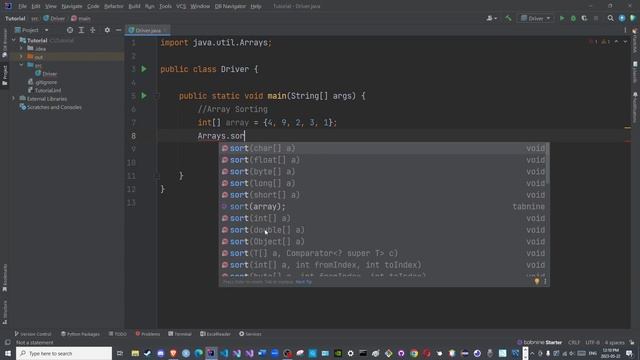The width and height of the screenshot is (640, 360).
Task: Open the user account icon dropdown
Action: (491, 18)
